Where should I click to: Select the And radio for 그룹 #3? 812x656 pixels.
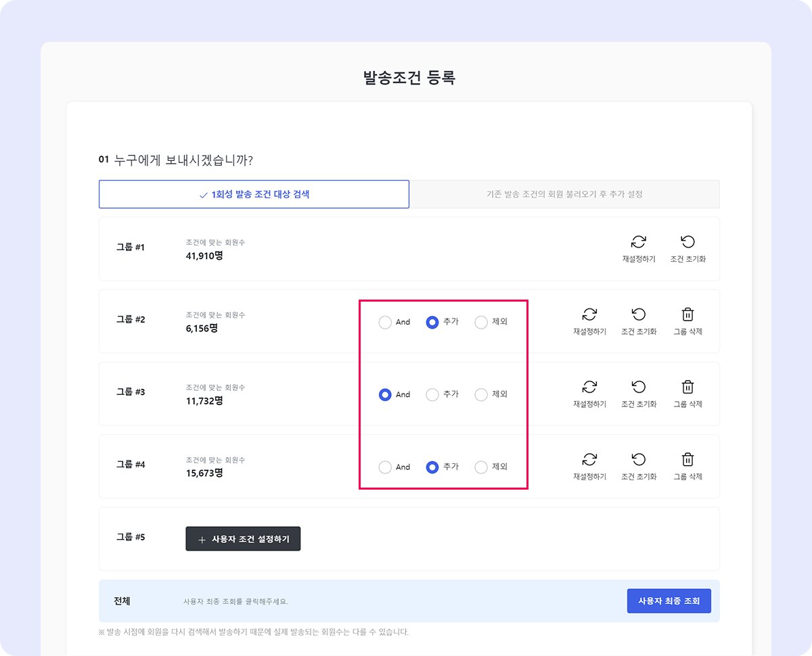click(x=385, y=394)
